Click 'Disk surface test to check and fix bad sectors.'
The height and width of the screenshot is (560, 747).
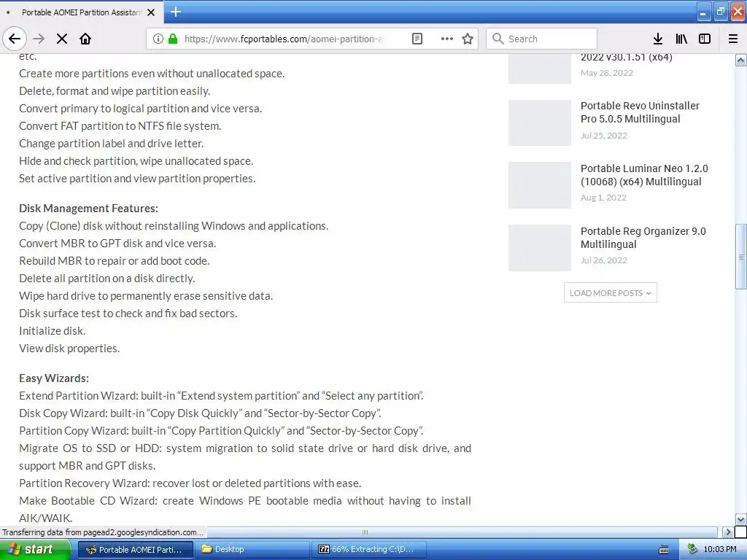(128, 314)
